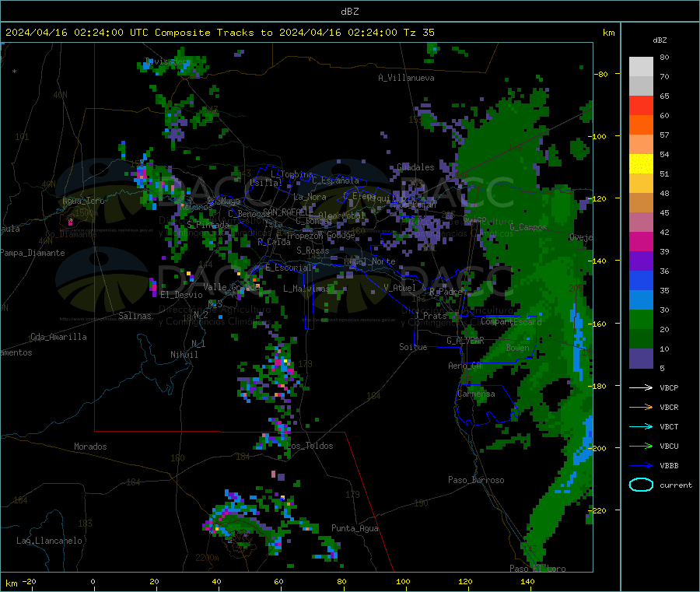Select the yellow 54 dBZ legend swatch
This screenshot has width=700, height=592.
[x=641, y=164]
